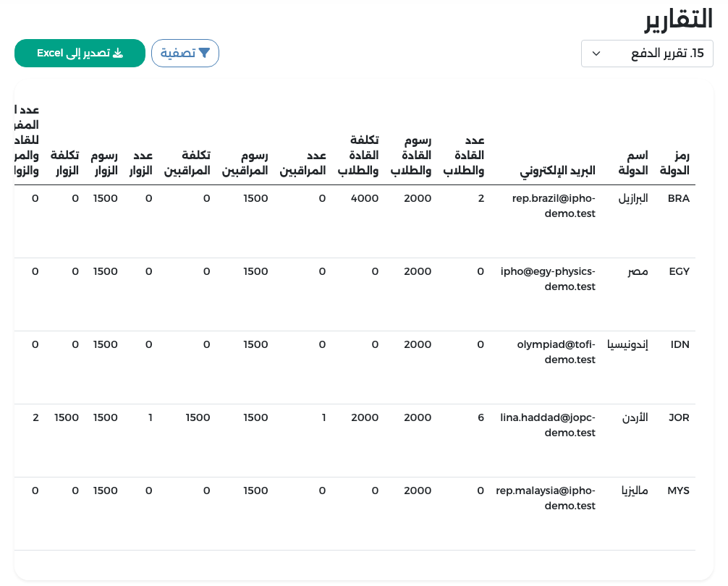This screenshot has height=586, width=728.
Task: Click the visitors fee 1500 in MYS row
Action: [106, 491]
